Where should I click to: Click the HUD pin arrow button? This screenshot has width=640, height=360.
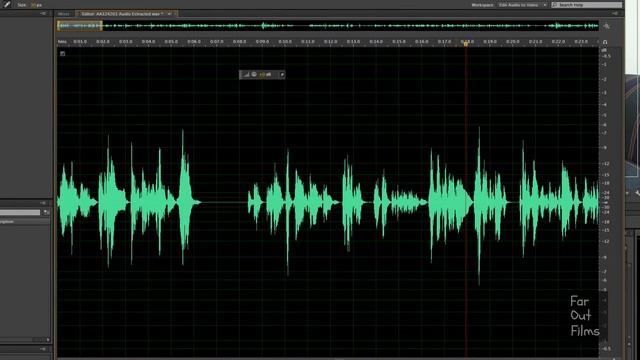[282, 75]
